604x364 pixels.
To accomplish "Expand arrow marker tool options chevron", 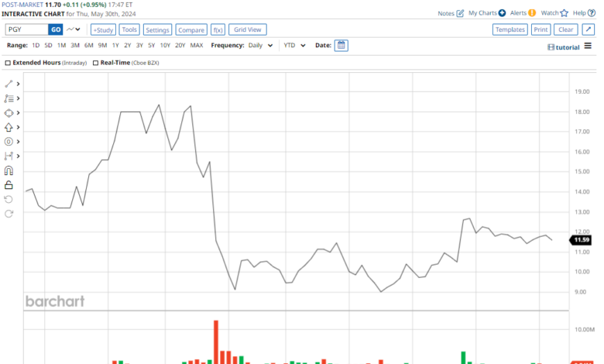I will [x=18, y=128].
